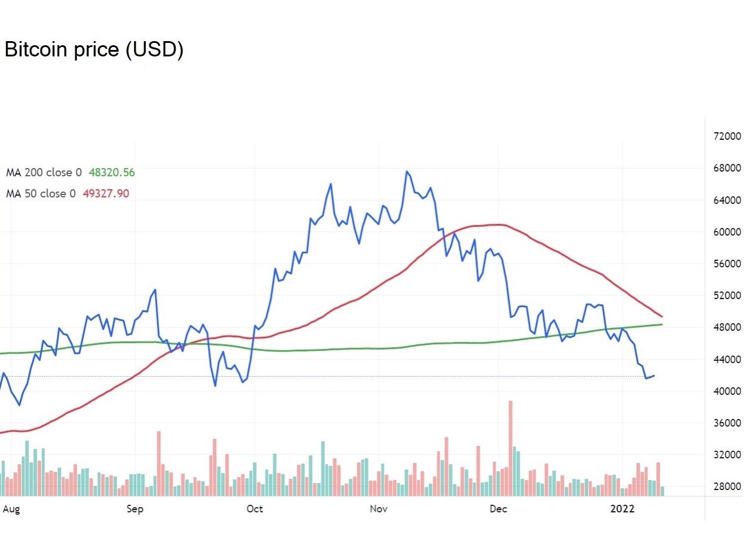Click the last point of the blue price line

coord(654,375)
